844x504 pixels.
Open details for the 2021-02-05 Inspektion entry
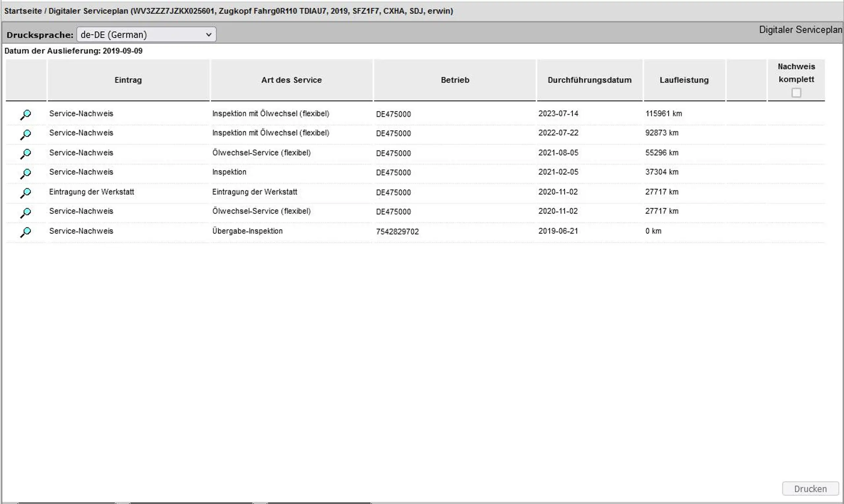point(25,173)
